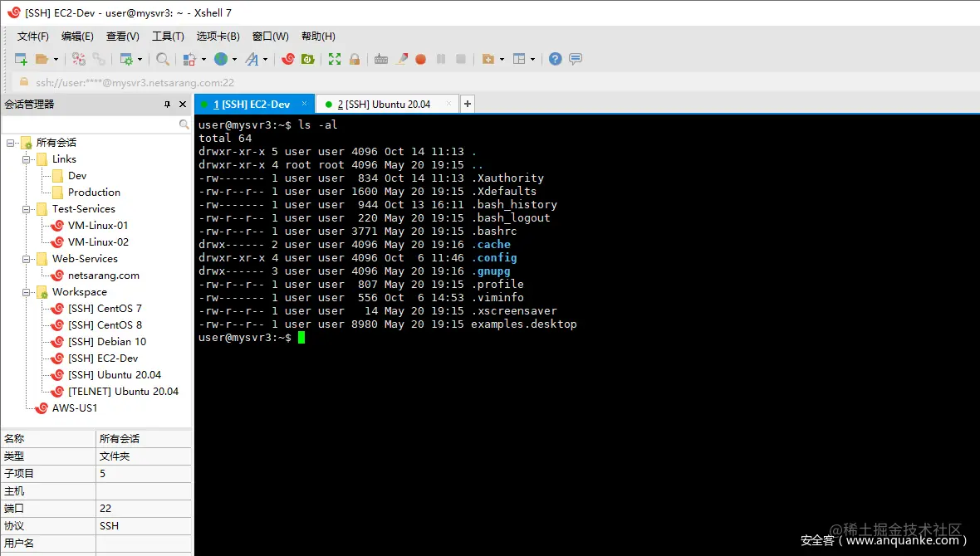Click the Font icon in toolbar
Viewport: 980px width, 556px height.
(252, 60)
